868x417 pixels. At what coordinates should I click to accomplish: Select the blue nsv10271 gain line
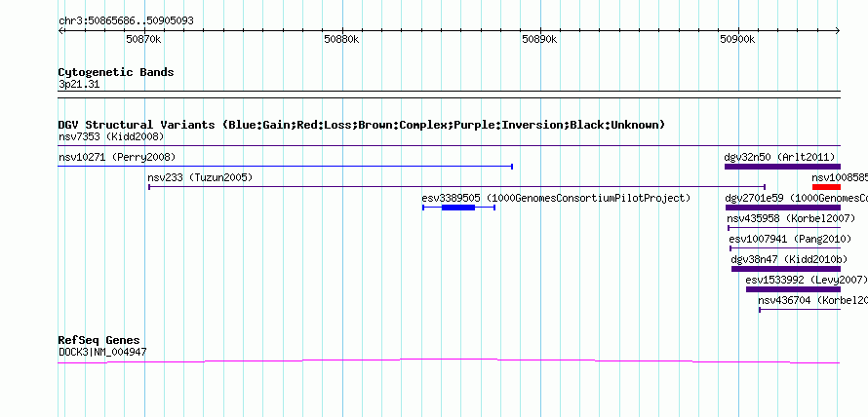(286, 167)
